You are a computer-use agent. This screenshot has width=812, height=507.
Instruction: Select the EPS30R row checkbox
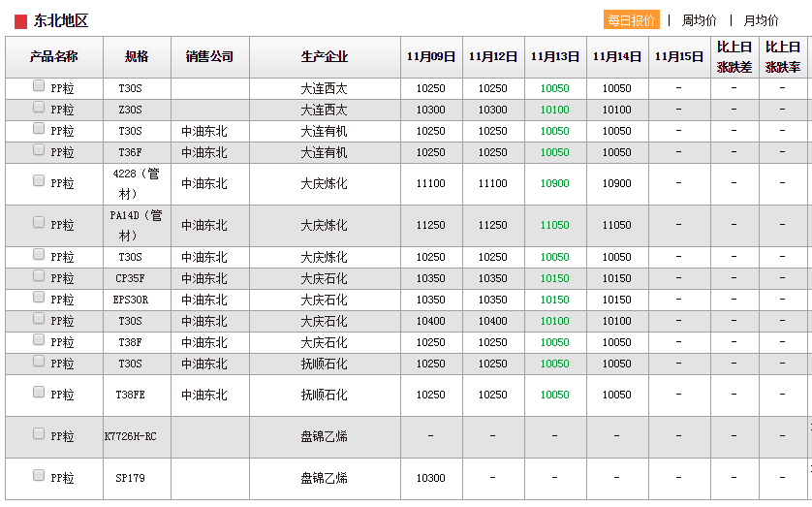[39, 298]
